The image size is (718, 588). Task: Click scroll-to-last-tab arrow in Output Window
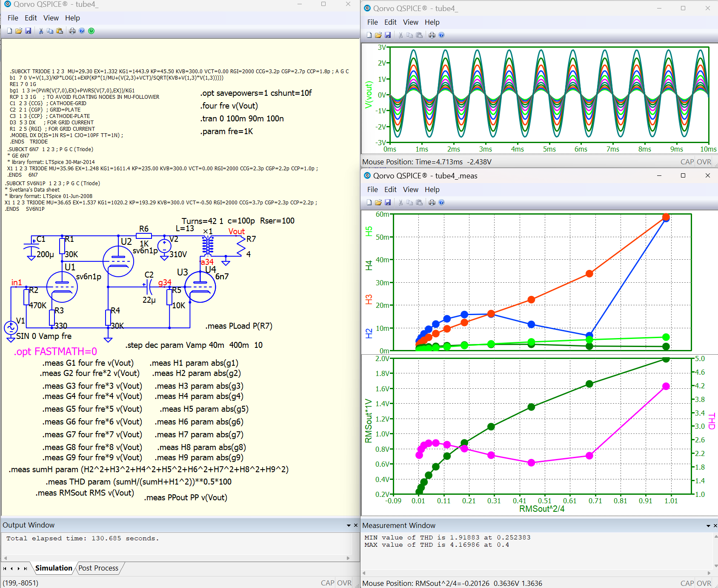click(x=26, y=568)
